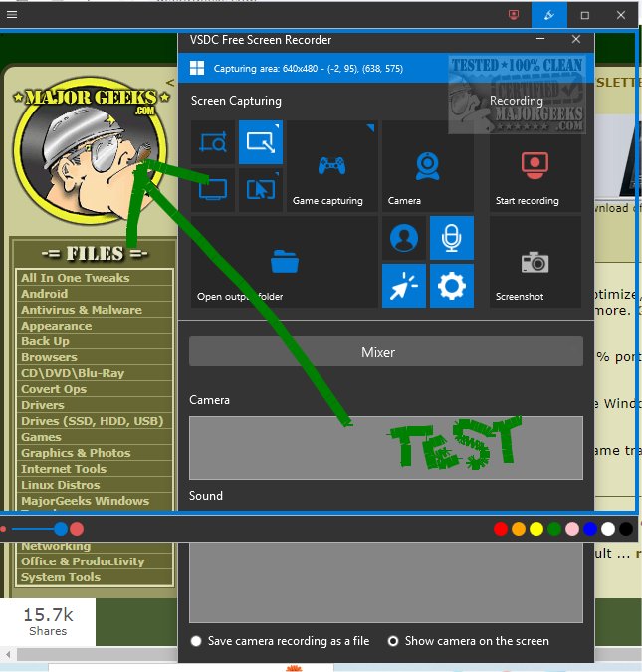Click the Game capturing gamepad tile
The height and width of the screenshot is (672, 642).
[331, 166]
